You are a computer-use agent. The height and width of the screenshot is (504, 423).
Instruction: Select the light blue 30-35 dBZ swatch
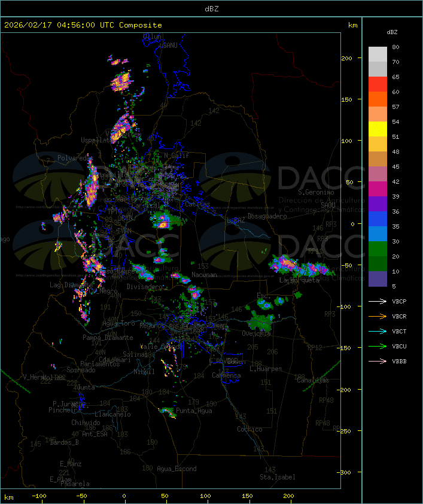pyautogui.click(x=378, y=233)
